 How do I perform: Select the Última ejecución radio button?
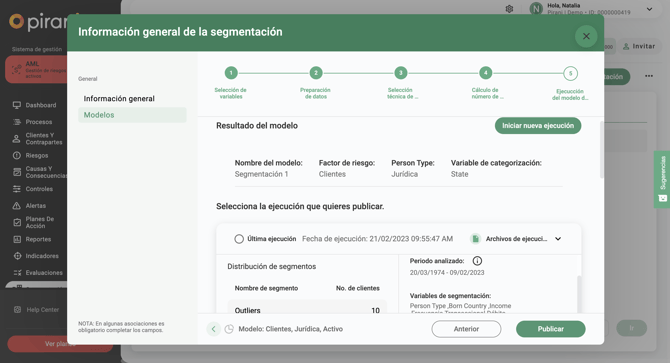click(x=239, y=239)
